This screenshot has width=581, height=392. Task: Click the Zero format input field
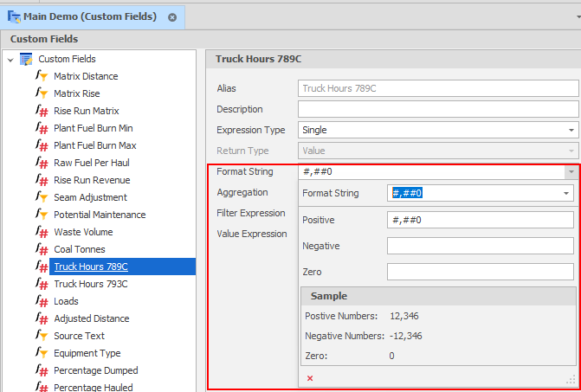480,272
